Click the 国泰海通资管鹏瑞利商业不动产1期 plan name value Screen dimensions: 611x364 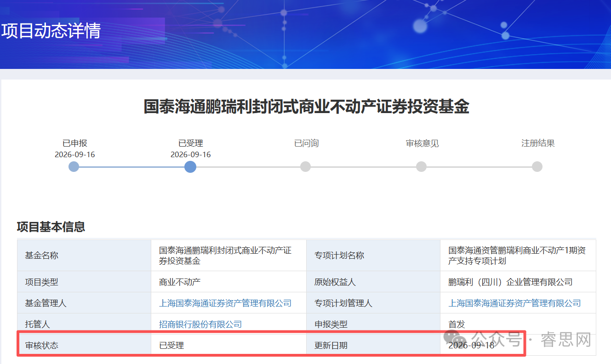pos(517,256)
